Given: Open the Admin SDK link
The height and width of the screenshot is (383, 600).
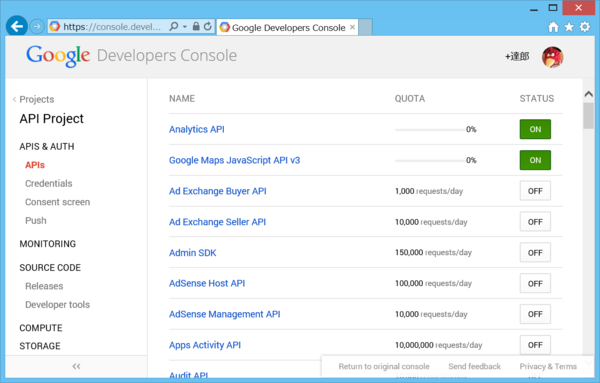Looking at the screenshot, I should [x=192, y=253].
